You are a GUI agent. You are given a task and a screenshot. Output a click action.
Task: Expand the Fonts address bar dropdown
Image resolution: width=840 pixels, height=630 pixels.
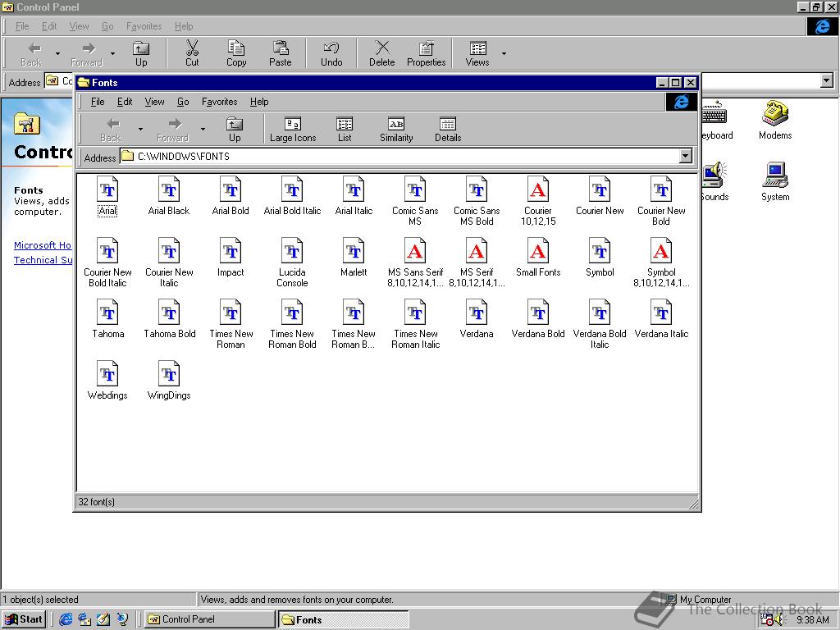685,157
